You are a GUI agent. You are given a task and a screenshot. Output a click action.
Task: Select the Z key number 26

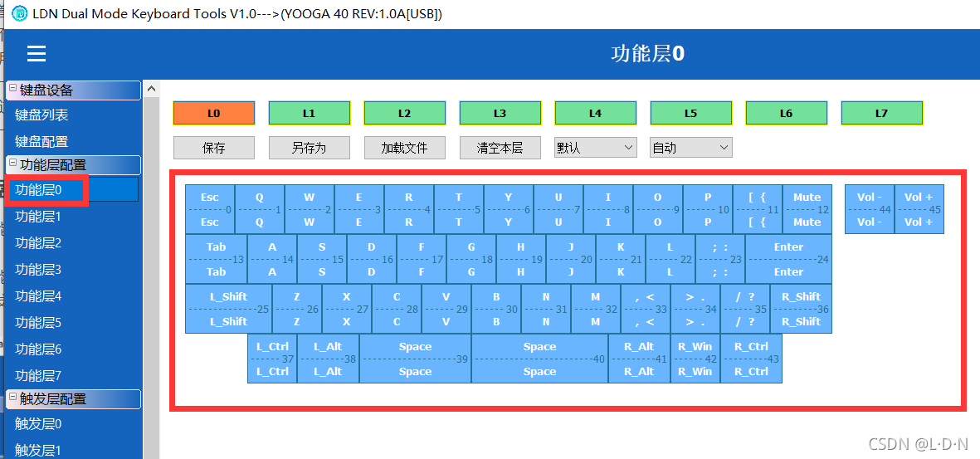(297, 309)
